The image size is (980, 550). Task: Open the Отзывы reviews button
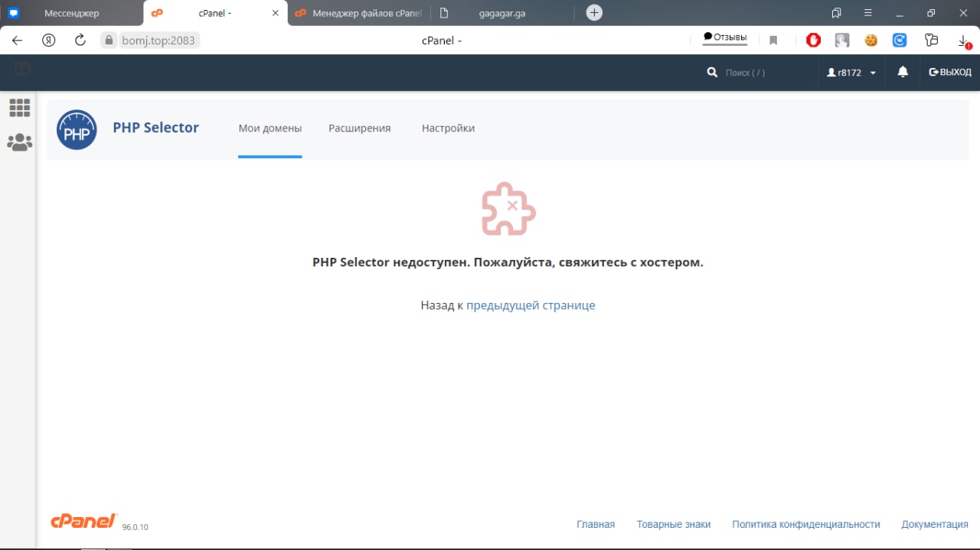click(x=725, y=38)
